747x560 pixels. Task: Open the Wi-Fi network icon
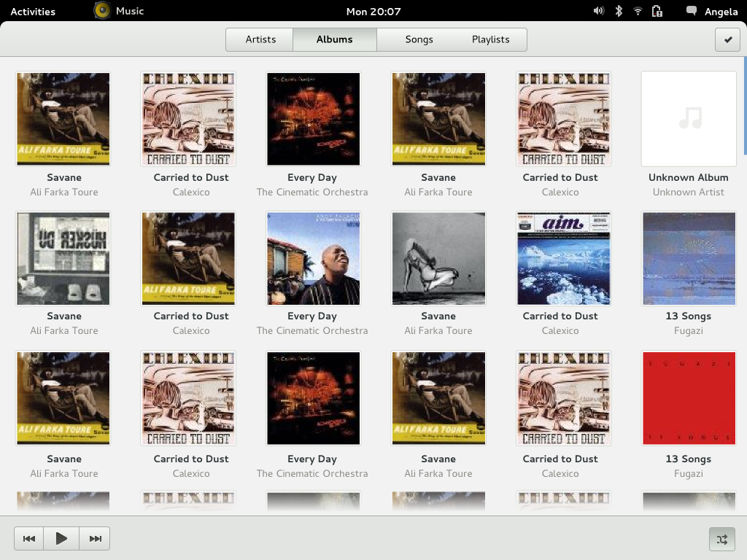coord(638,11)
